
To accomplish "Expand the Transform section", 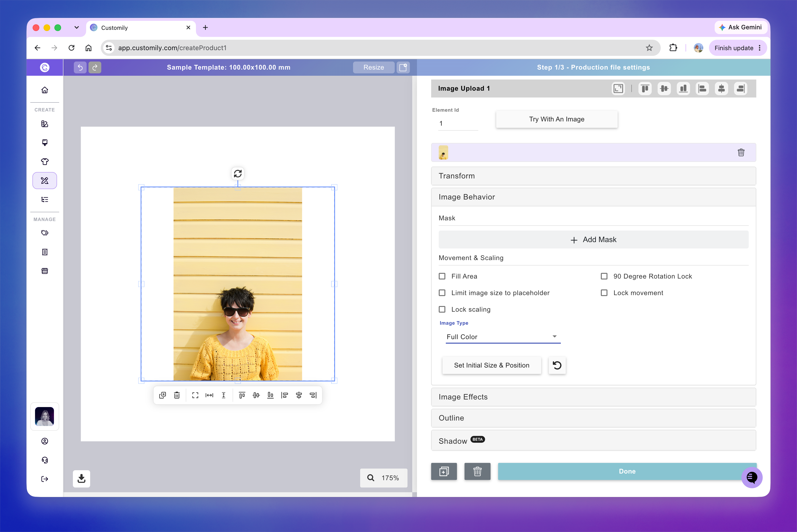I will point(593,176).
